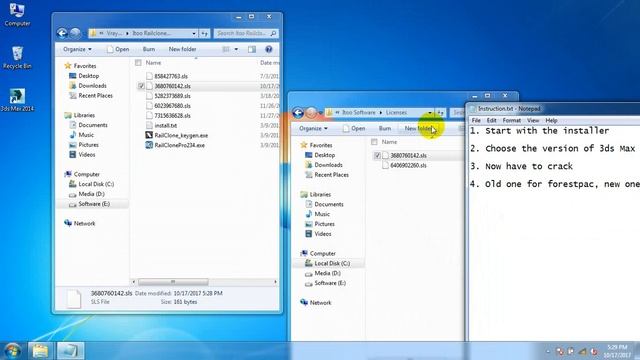
Task: Open Software (E:) in Itoo Railclone sidebar
Action: (x=90, y=204)
